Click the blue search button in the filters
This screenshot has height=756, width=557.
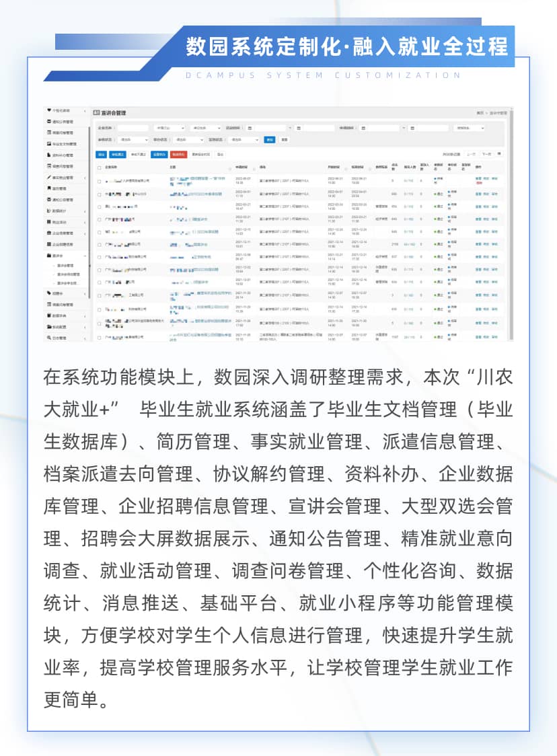[x=270, y=140]
